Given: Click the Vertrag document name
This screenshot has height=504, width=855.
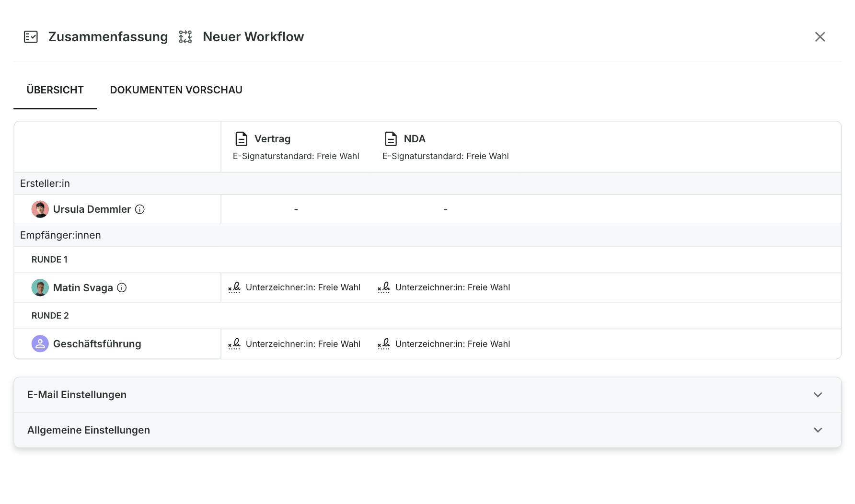Looking at the screenshot, I should click(x=273, y=139).
